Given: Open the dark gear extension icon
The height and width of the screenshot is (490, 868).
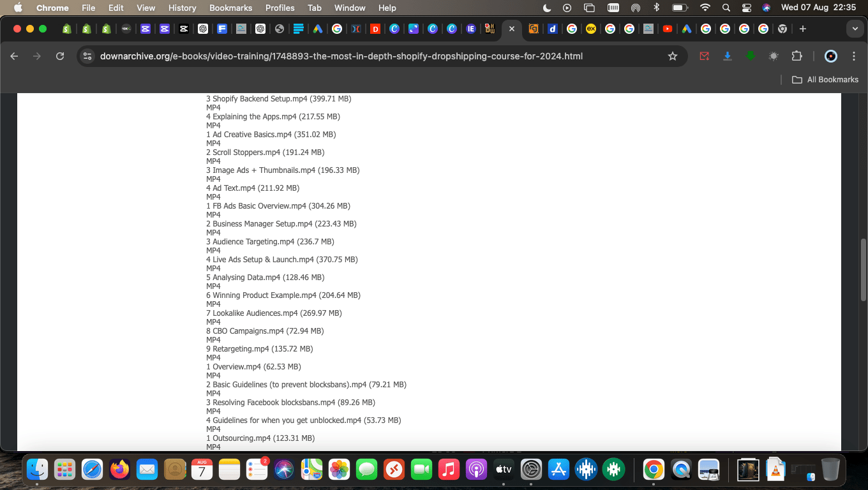Looking at the screenshot, I should 774,56.
